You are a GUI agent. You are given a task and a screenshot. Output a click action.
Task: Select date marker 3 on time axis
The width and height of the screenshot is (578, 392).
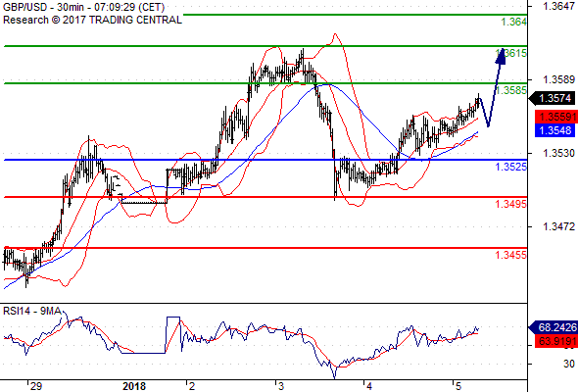point(281,386)
